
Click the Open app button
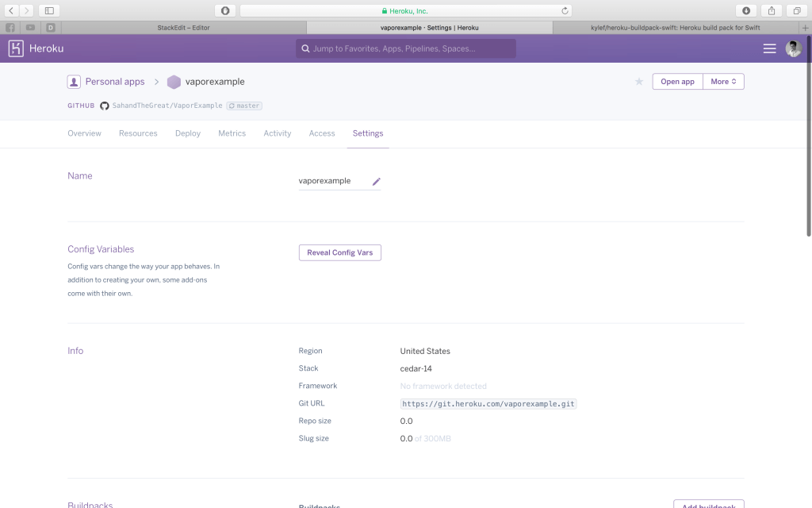pos(677,82)
